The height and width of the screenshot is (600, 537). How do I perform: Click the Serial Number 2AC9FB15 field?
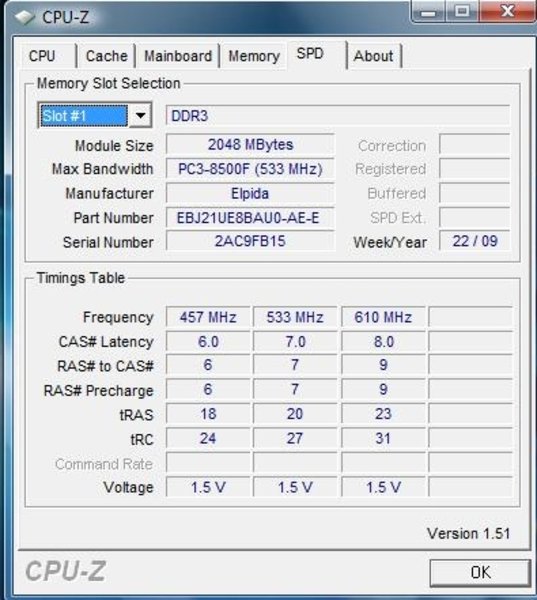(x=250, y=241)
